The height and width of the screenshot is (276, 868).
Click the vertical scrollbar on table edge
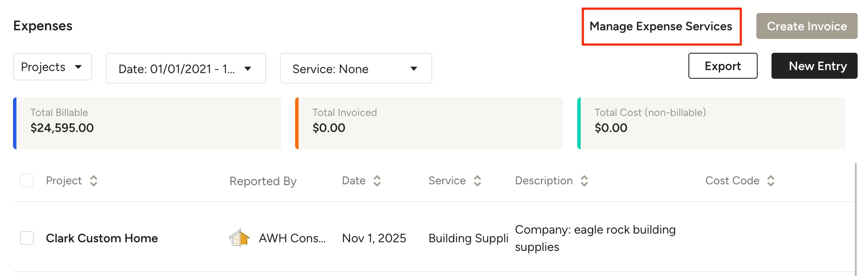[x=855, y=219]
